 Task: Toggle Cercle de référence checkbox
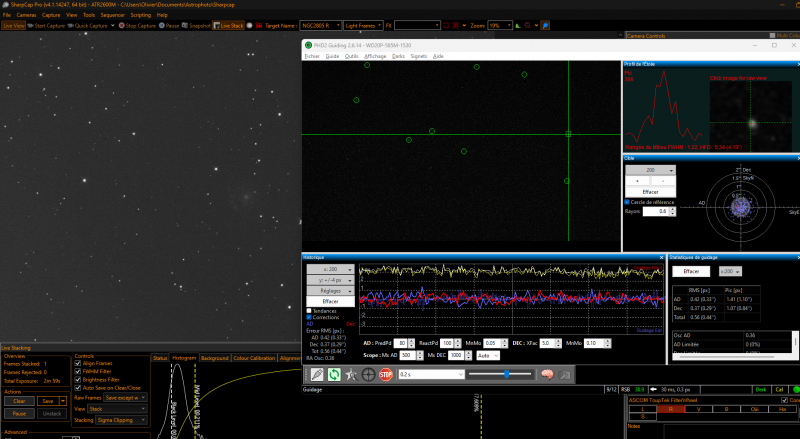point(627,202)
